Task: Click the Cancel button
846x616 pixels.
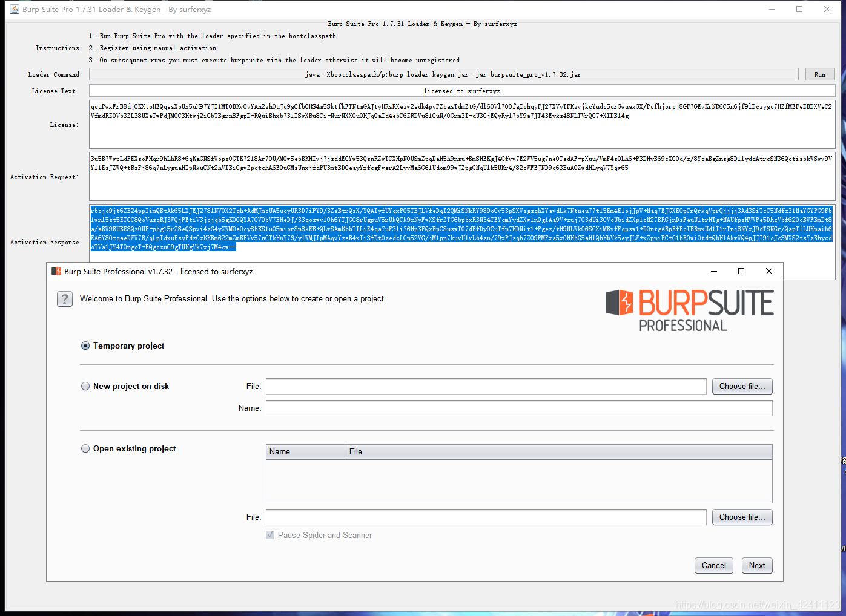Action: [x=713, y=565]
